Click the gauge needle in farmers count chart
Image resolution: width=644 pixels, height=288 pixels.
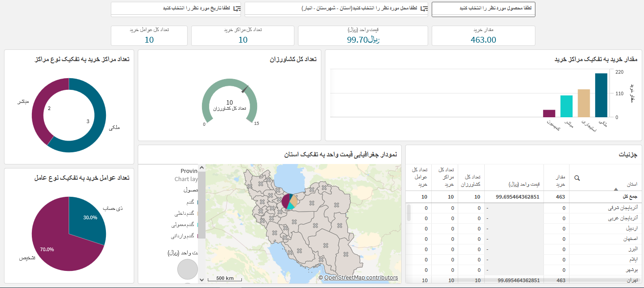245,89
